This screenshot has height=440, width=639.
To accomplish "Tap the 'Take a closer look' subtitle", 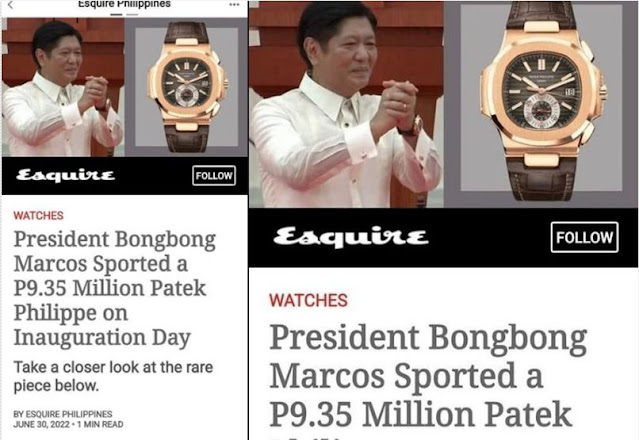I will click(x=113, y=376).
